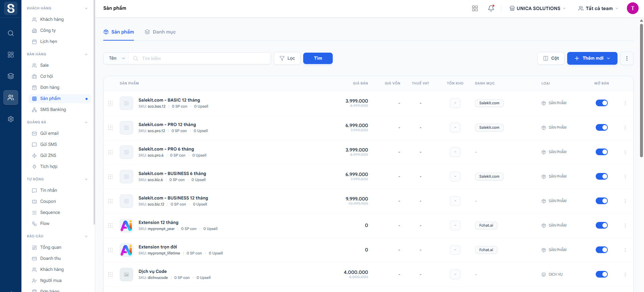This screenshot has width=644, height=292.
Task: Toggle Mở bán for Extension trọn đời
Action: pos(602,250)
